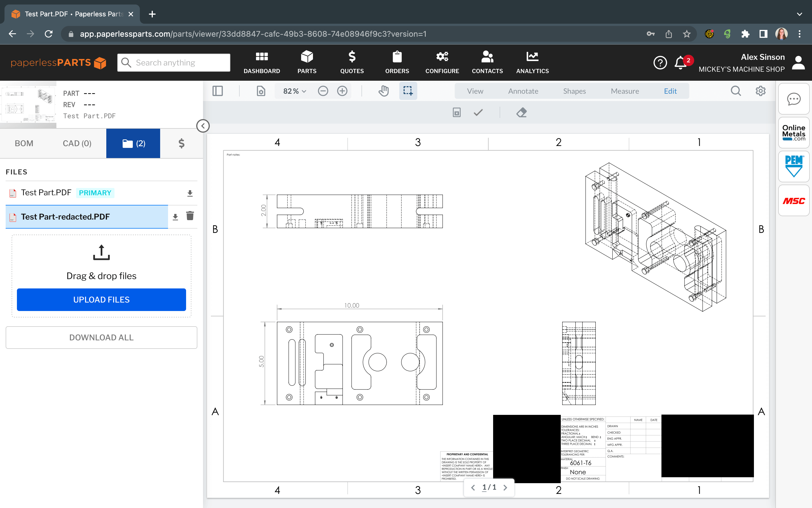Go to previous drawing page
Viewport: 812px width, 508px height.
tap(473, 487)
